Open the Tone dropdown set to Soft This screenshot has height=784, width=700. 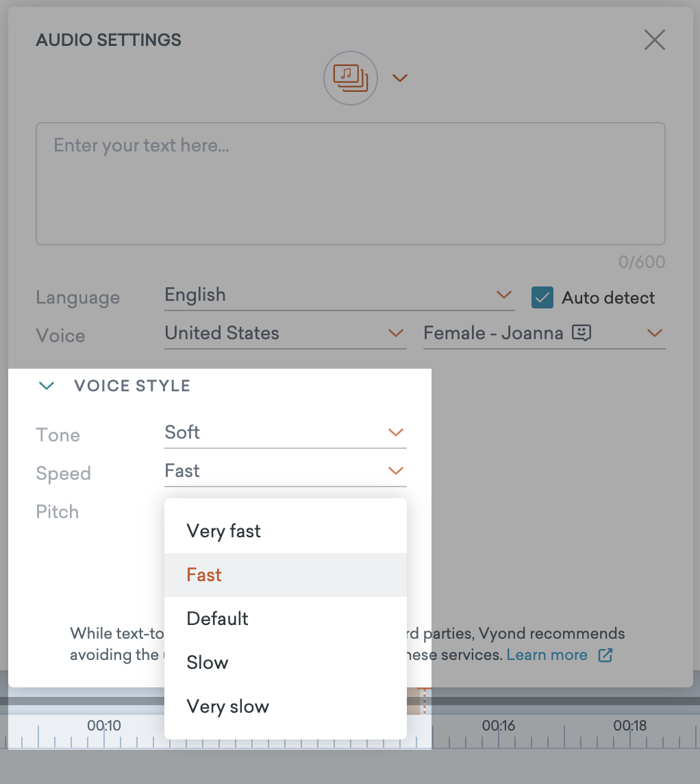(x=285, y=432)
